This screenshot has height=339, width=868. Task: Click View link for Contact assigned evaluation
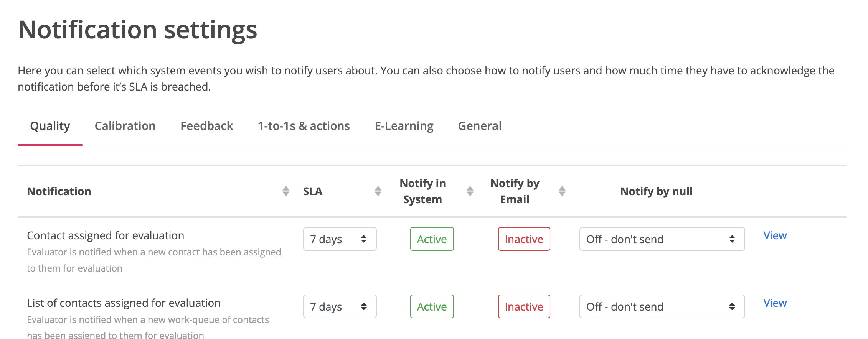coord(775,235)
